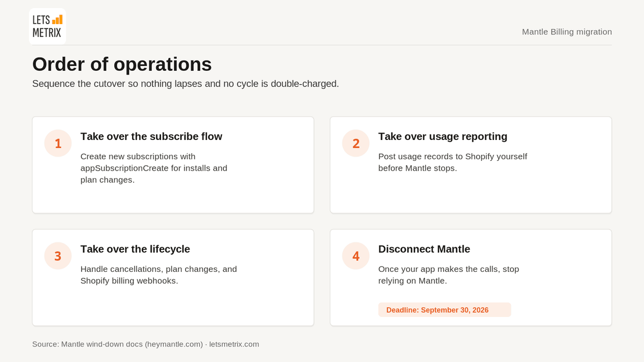Click the 'Mantle Billing migration' header text
The height and width of the screenshot is (362, 644).
pos(567,32)
